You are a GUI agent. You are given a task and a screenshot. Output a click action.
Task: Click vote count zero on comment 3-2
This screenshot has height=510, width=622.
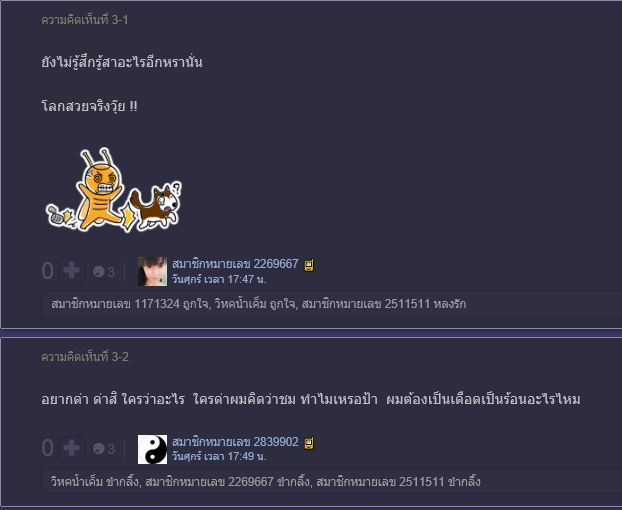48,449
